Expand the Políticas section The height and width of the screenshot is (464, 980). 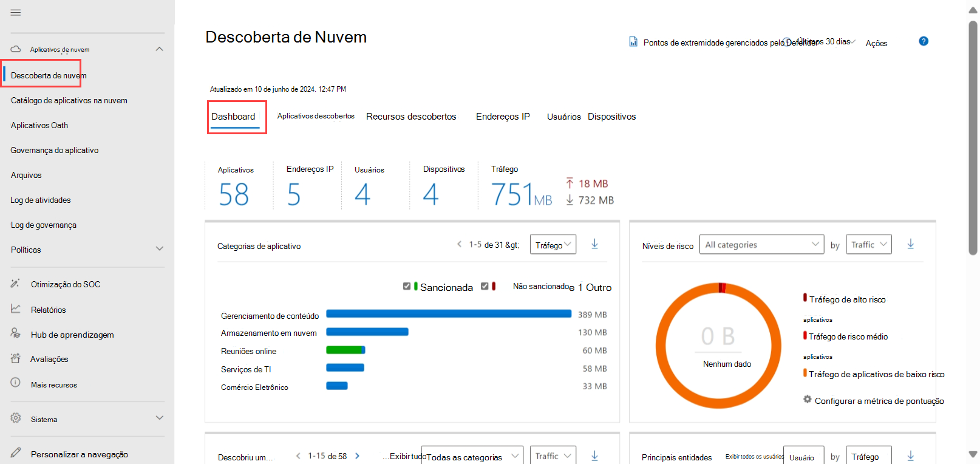click(159, 249)
